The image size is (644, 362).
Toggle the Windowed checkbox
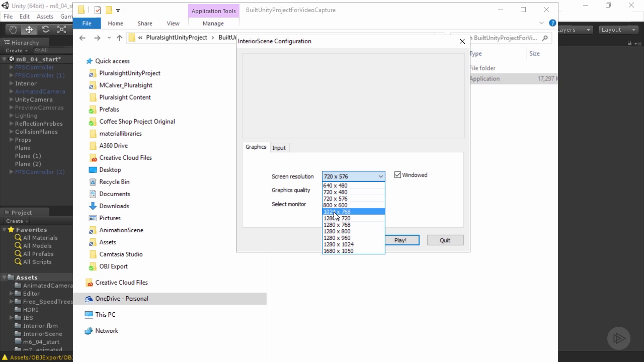(397, 175)
